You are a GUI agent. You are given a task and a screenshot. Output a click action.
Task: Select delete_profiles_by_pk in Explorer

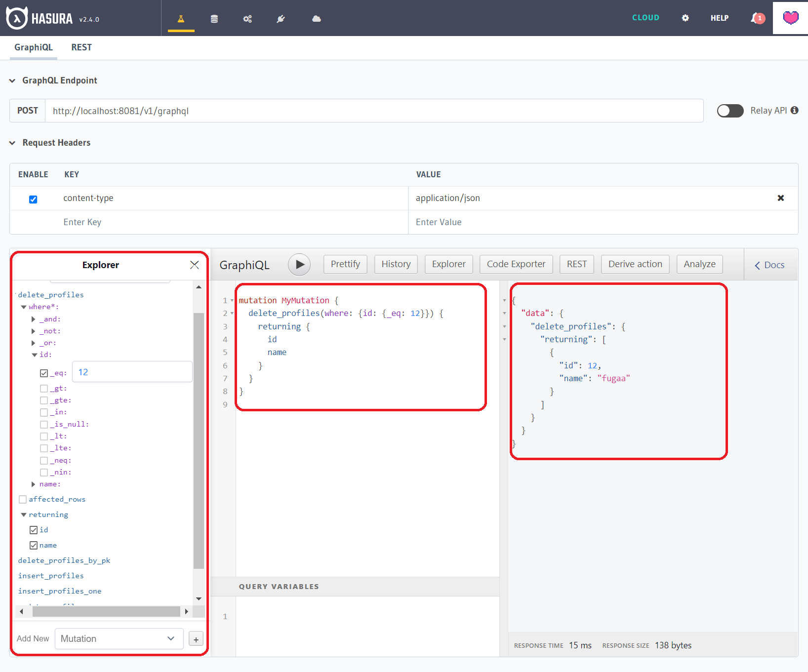(64, 561)
